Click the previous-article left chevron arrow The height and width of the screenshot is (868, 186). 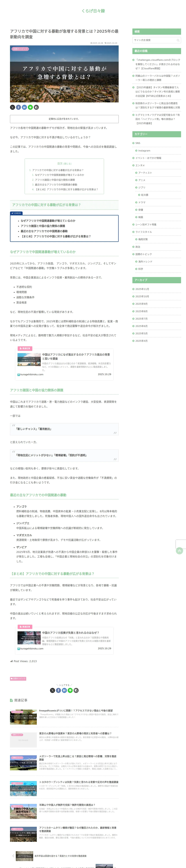pos(13,856)
